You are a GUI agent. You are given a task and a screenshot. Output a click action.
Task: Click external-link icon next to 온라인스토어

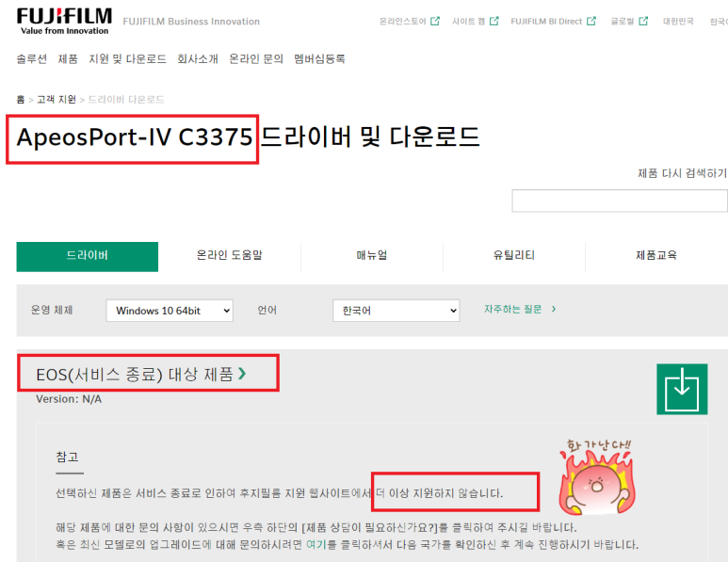(434, 22)
